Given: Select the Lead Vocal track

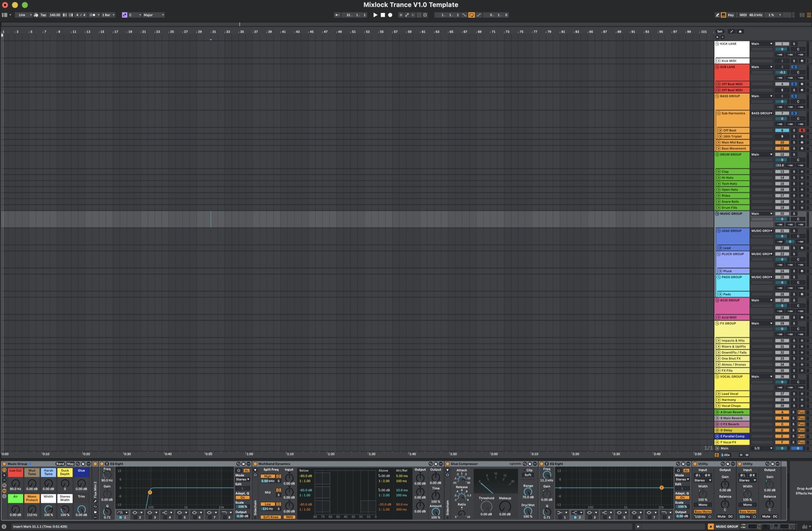Looking at the screenshot, I should click(x=732, y=394).
